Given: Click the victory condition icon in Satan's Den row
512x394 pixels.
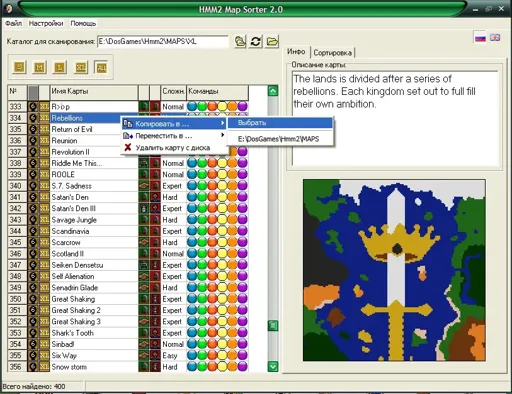Looking at the screenshot, I should (x=144, y=197).
